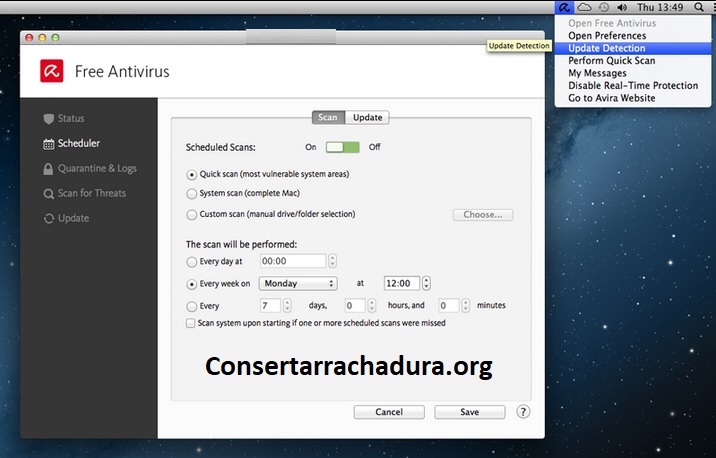Select Disable Real-Time Protection
Image resolution: width=716 pixels, height=458 pixels.
tap(633, 85)
